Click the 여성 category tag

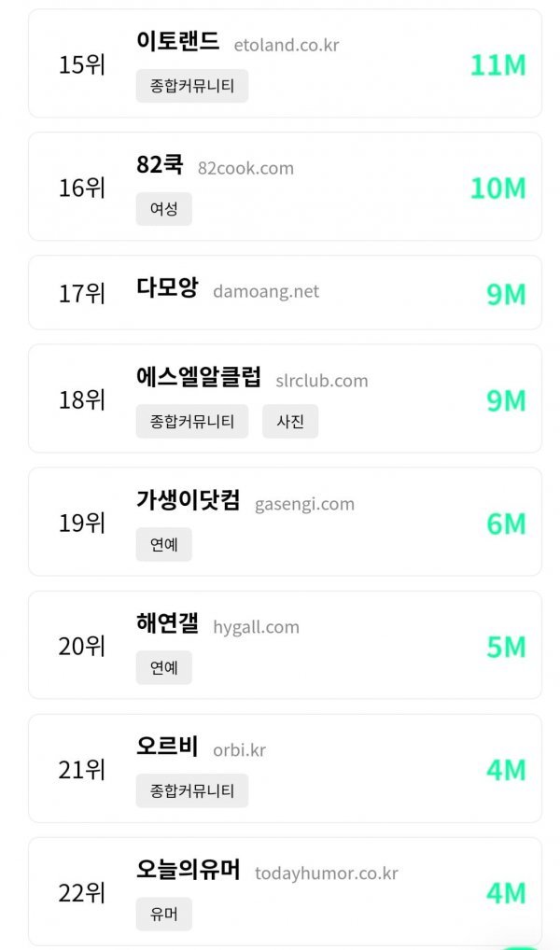point(163,209)
